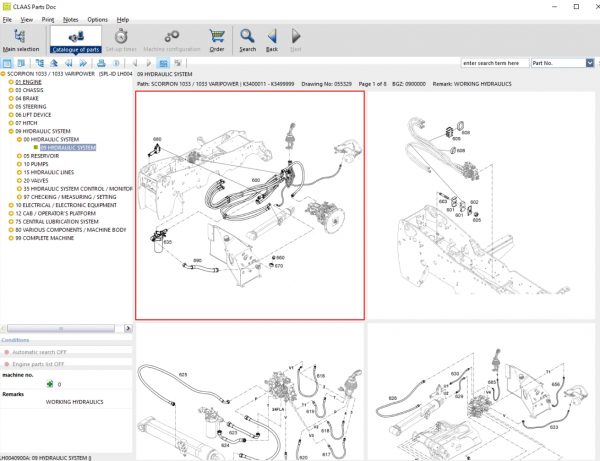The height and width of the screenshot is (461, 600).
Task: Expand the 07 HITCH tree node
Action: coord(11,123)
